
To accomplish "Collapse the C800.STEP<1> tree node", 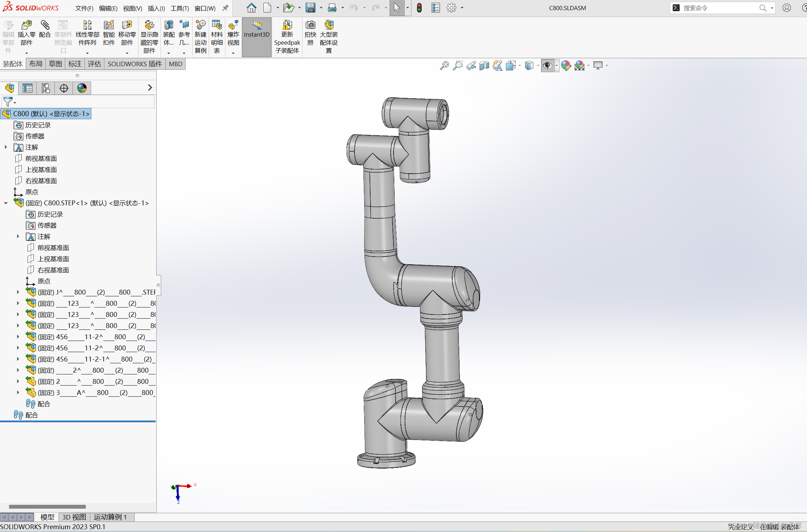I will [6, 203].
